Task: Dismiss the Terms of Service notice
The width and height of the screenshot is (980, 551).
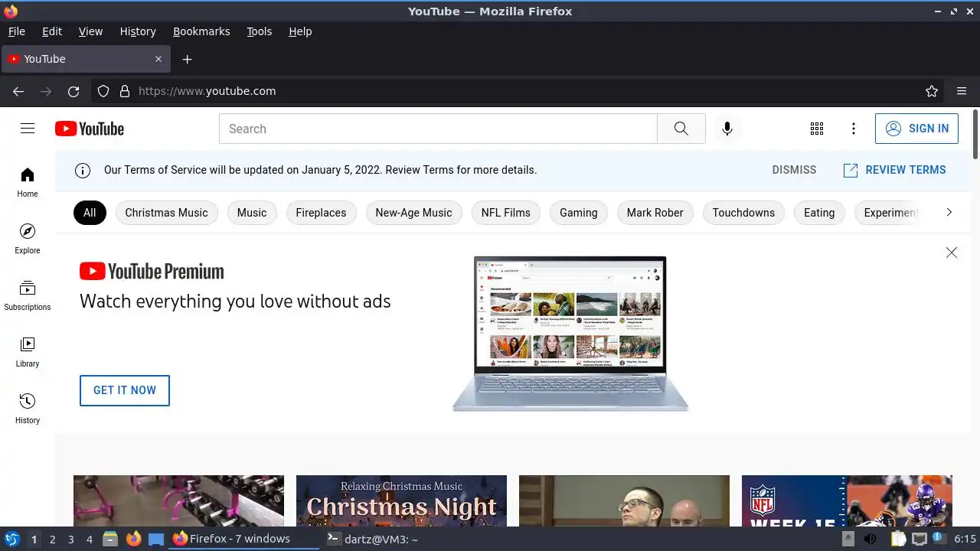Action: click(794, 170)
